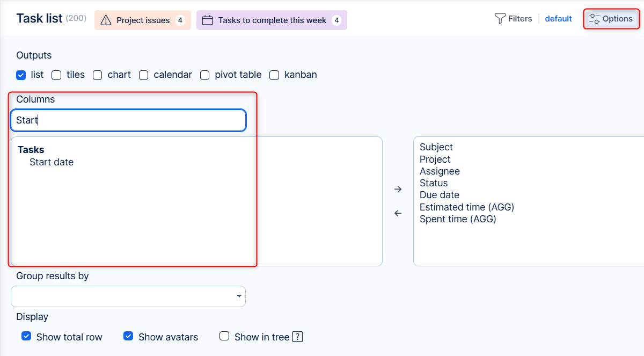This screenshot has width=644, height=356.
Task: Click the Show in tree help icon
Action: click(x=298, y=337)
